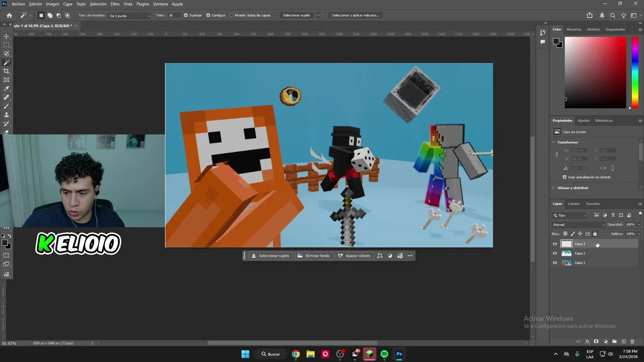Lock all (padlock) icon
Screen dimensions: 644x362
[595, 234]
